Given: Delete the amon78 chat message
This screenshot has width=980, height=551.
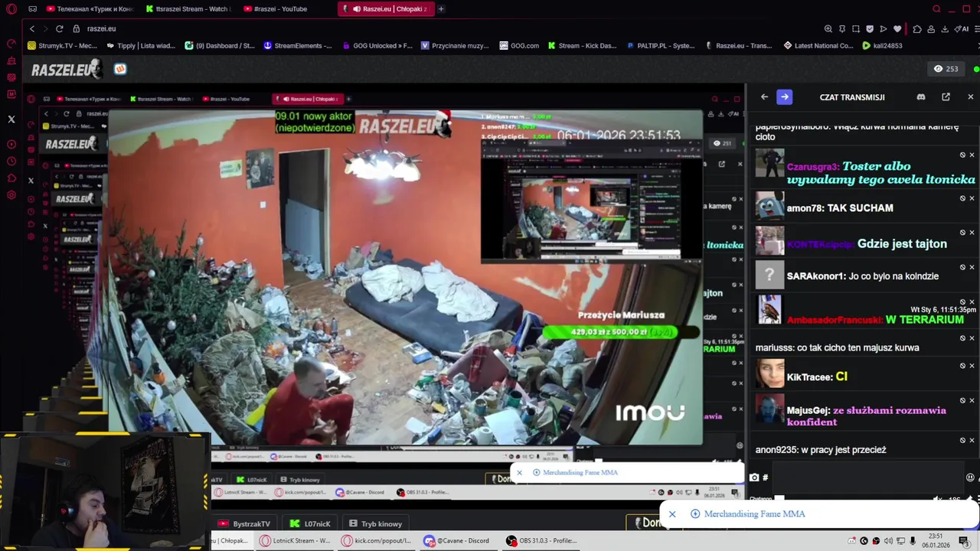Looking at the screenshot, I should (972, 198).
